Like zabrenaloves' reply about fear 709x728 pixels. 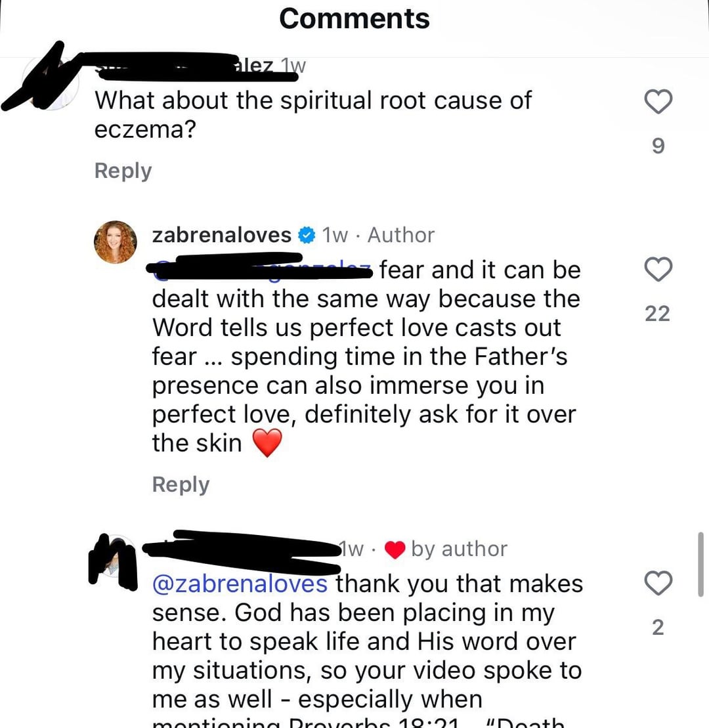pos(658,269)
